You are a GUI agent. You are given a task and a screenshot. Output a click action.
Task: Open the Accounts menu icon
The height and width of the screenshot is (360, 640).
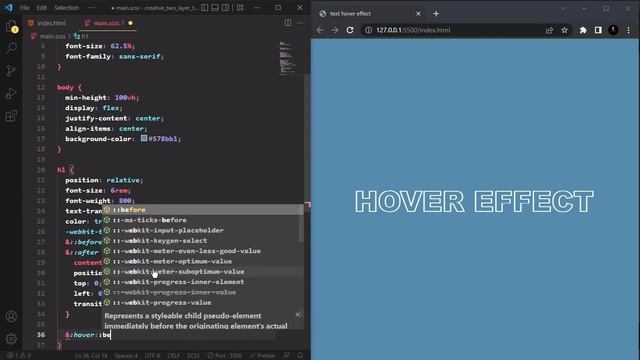point(11,316)
